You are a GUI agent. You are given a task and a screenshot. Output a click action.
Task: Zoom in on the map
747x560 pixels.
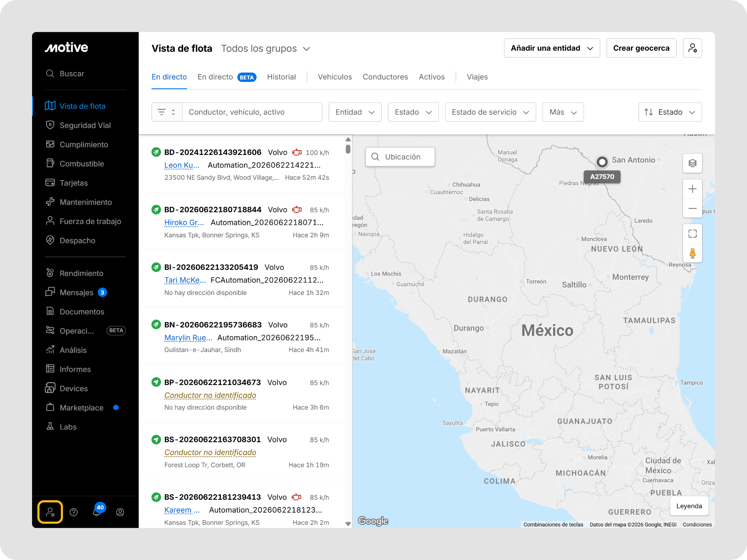(692, 189)
